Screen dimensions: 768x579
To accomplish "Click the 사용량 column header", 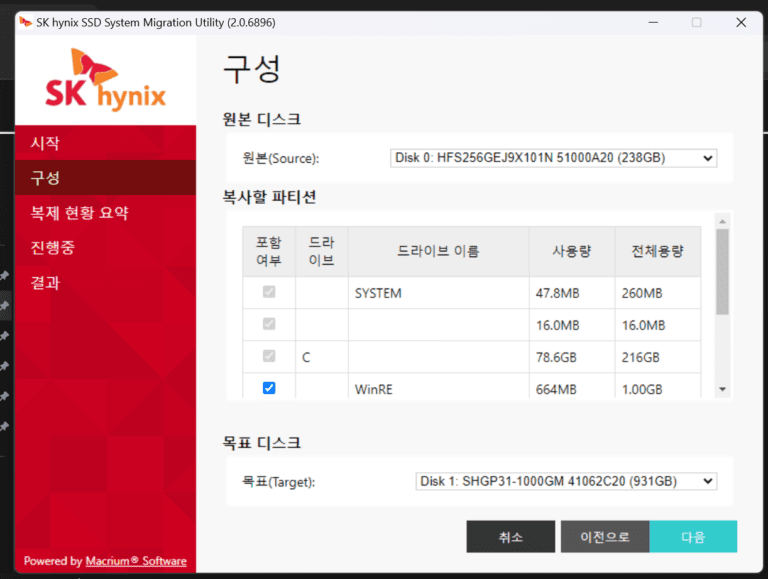I will tap(572, 251).
